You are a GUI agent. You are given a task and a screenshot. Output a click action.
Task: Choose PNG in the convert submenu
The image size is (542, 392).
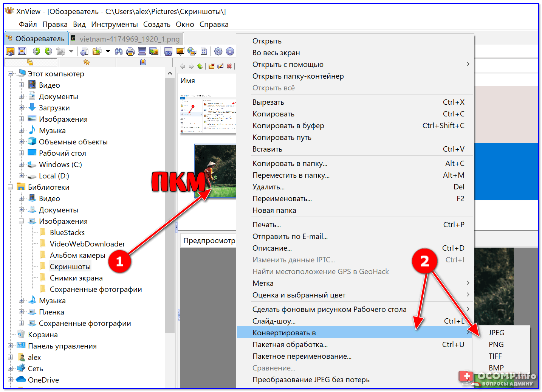[x=496, y=344]
